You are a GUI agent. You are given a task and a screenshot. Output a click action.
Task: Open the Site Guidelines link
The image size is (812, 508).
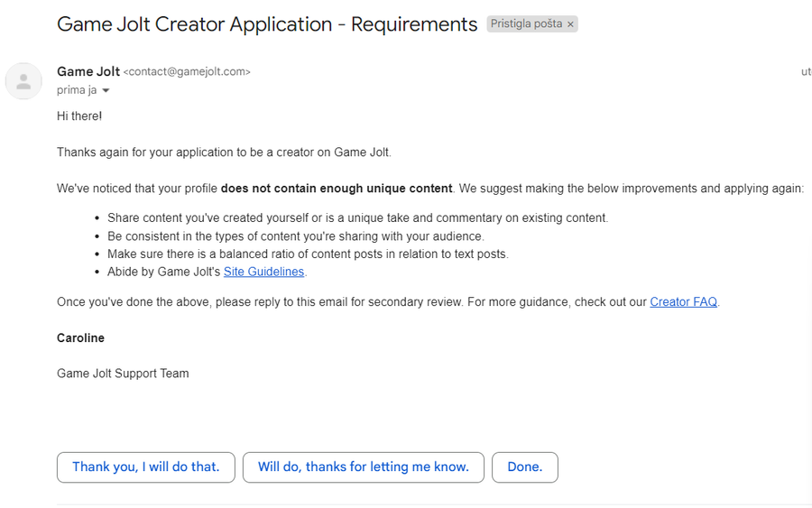click(263, 272)
